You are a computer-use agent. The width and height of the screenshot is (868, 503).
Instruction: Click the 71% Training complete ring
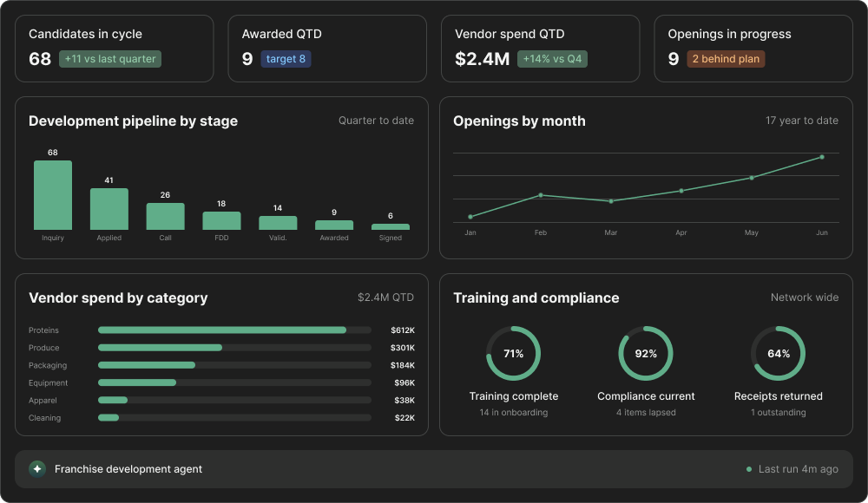coord(514,354)
